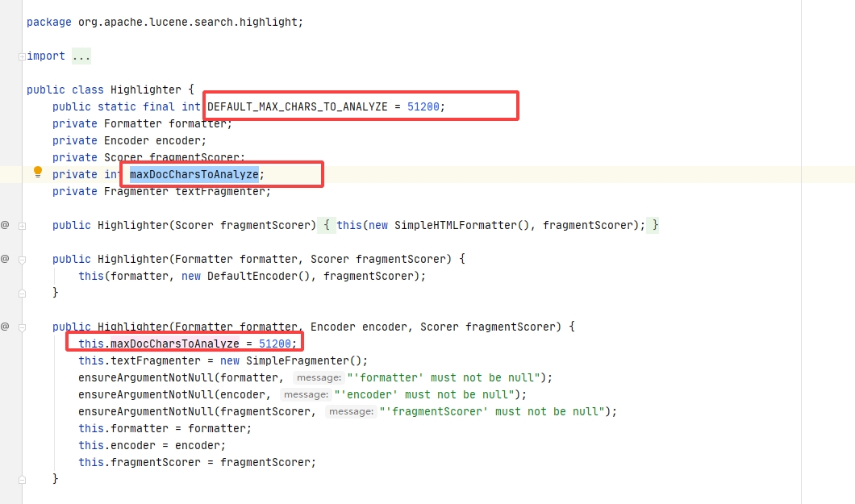Click the 'message:' hint on fragmentScorer check line
The image size is (855, 504).
tap(351, 411)
